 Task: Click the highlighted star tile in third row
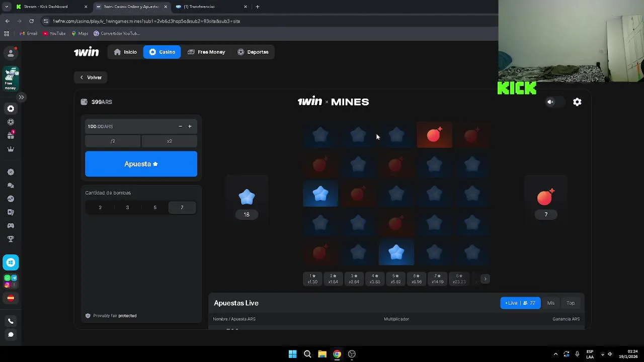click(320, 194)
